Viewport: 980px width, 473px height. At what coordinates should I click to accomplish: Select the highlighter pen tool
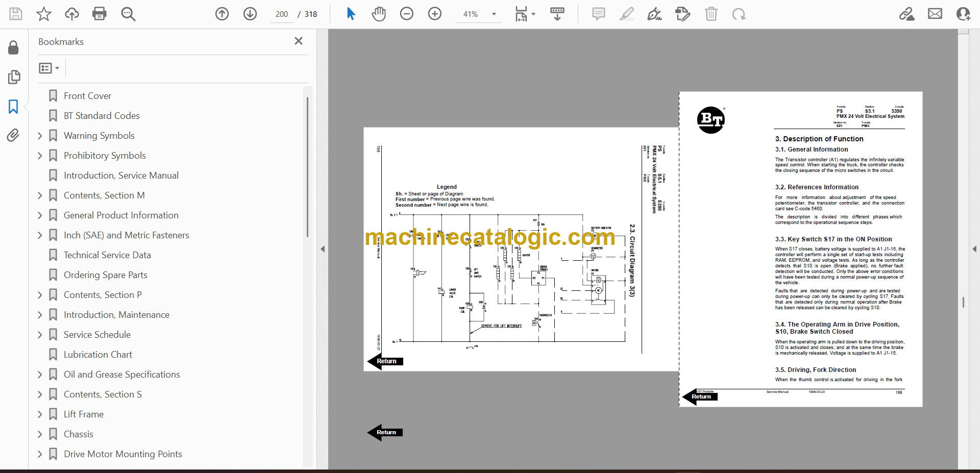tap(627, 14)
